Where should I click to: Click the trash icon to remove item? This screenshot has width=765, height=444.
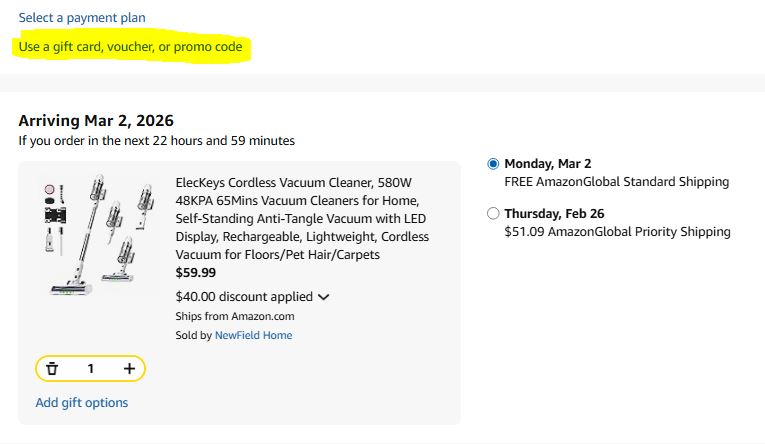(x=52, y=369)
